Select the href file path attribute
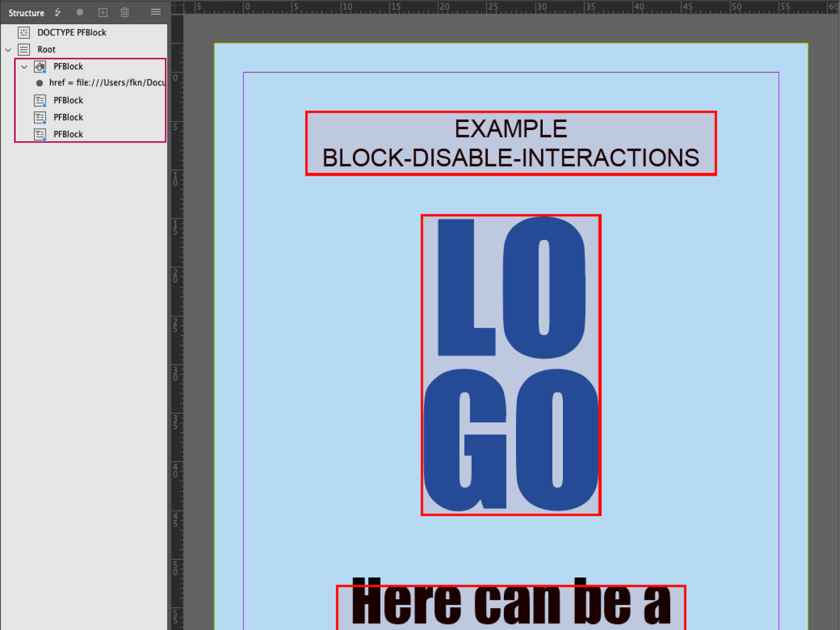 click(107, 83)
